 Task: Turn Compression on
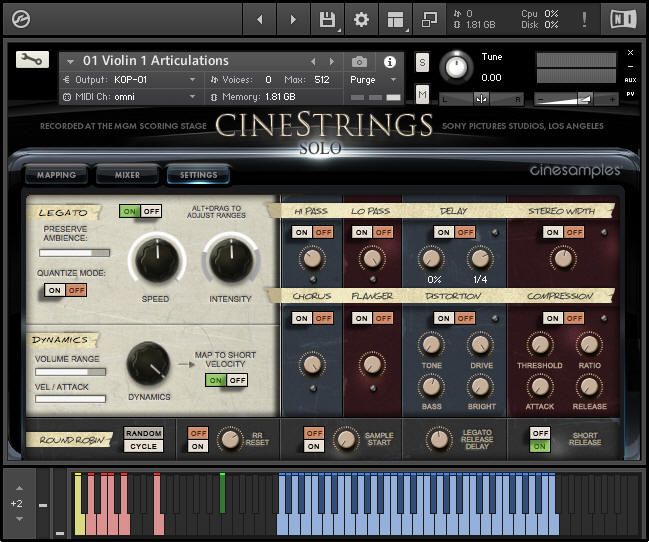(x=553, y=318)
